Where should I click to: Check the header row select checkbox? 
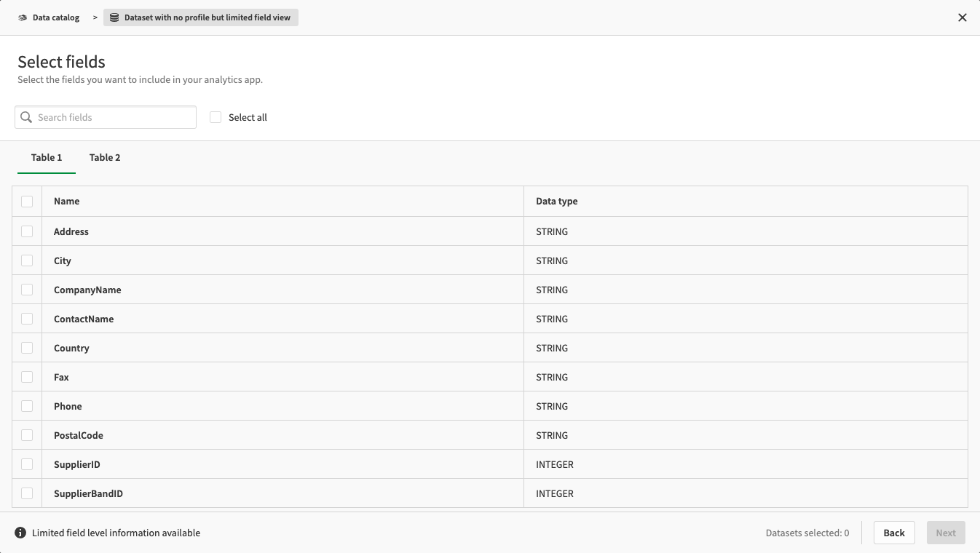(27, 202)
